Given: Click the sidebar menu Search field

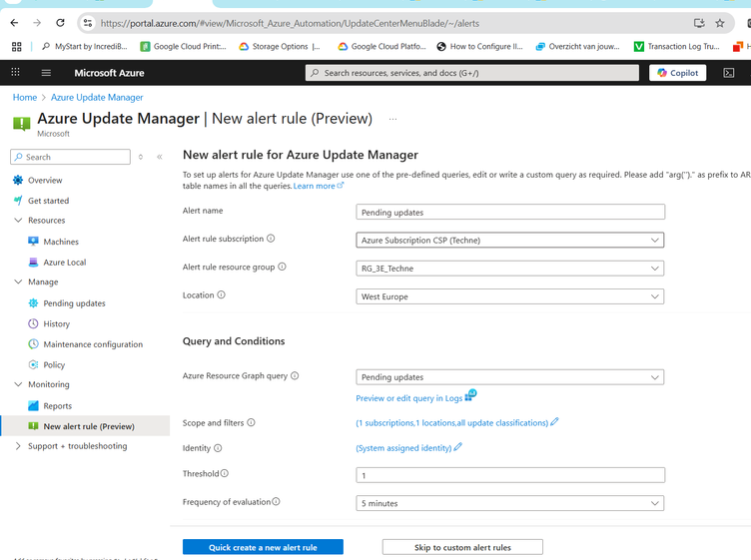Looking at the screenshot, I should (x=70, y=157).
